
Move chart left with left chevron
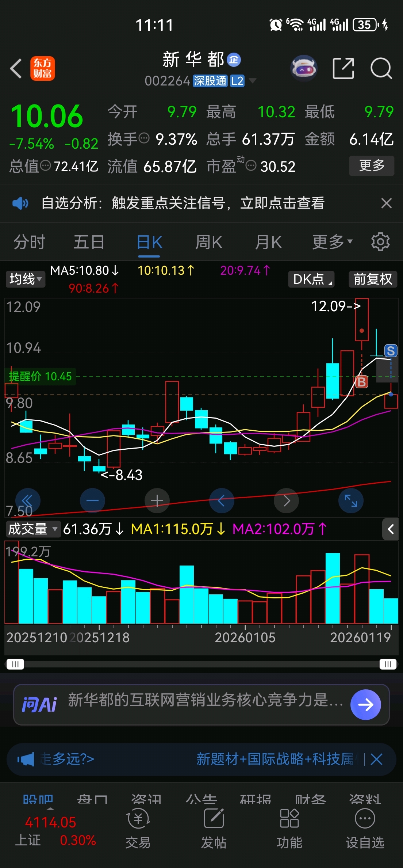coord(222,500)
